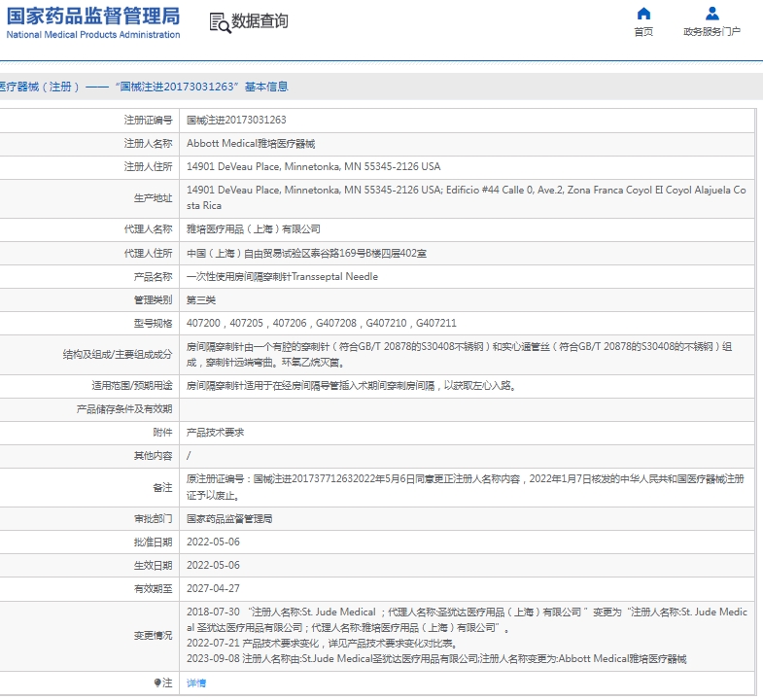Click the 其他内容 slash value
Viewport: 763px width, 700px height.
click(x=189, y=456)
